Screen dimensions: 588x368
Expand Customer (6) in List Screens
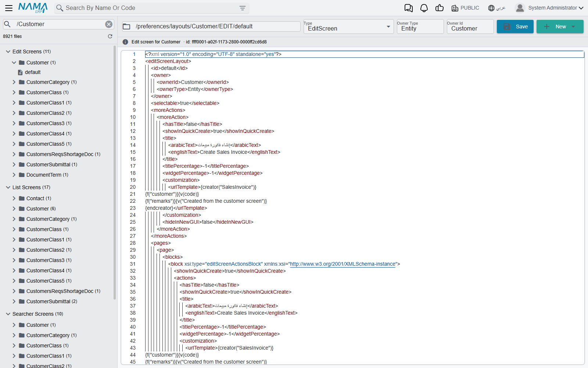[x=14, y=209]
